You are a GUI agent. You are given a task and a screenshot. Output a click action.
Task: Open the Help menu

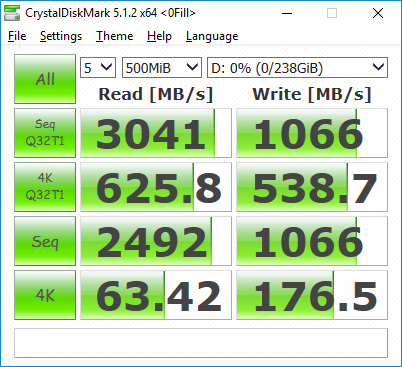[159, 36]
